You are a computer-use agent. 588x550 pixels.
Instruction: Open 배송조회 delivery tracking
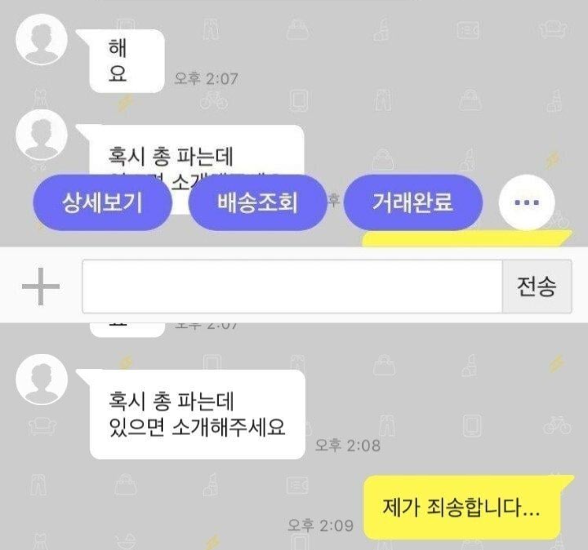click(x=258, y=202)
